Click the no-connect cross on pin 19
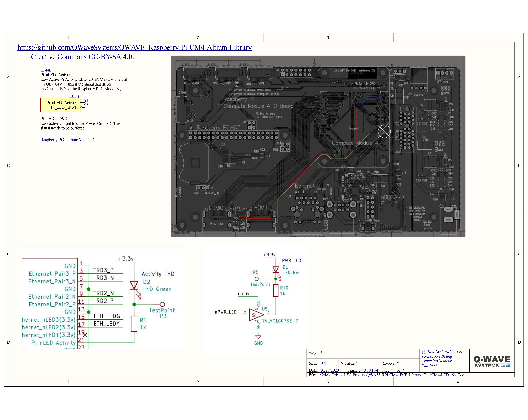Viewport: 528px width, 420px height. (x=85, y=335)
